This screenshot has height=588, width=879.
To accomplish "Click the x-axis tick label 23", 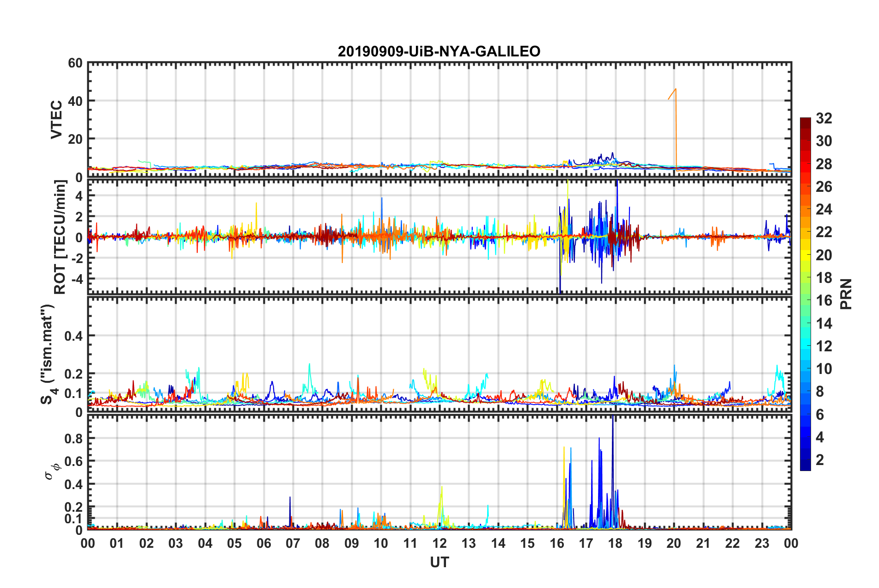I will click(x=762, y=543).
